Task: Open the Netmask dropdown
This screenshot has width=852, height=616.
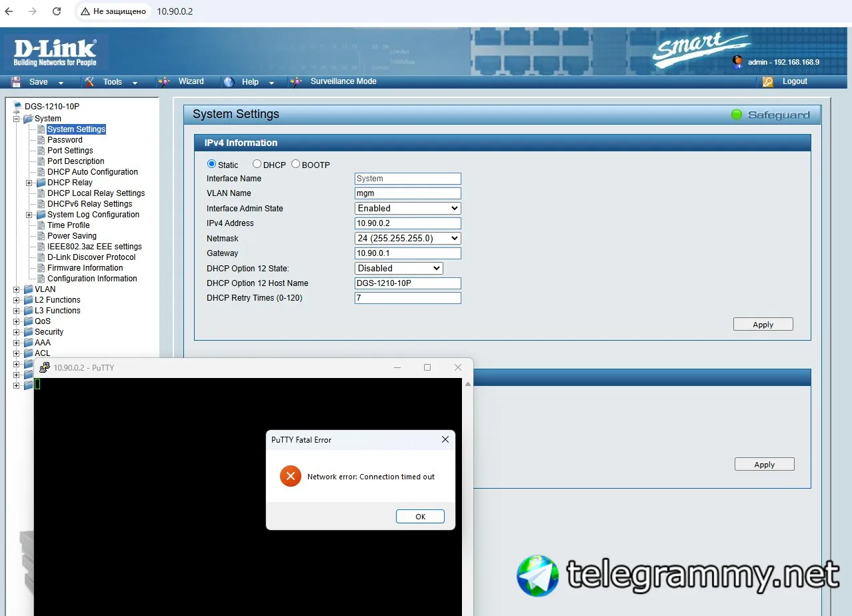Action: (407, 238)
